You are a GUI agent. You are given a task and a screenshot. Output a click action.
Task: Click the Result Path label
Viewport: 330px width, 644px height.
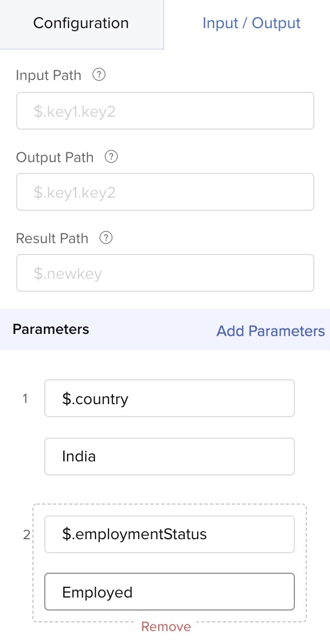(x=52, y=238)
